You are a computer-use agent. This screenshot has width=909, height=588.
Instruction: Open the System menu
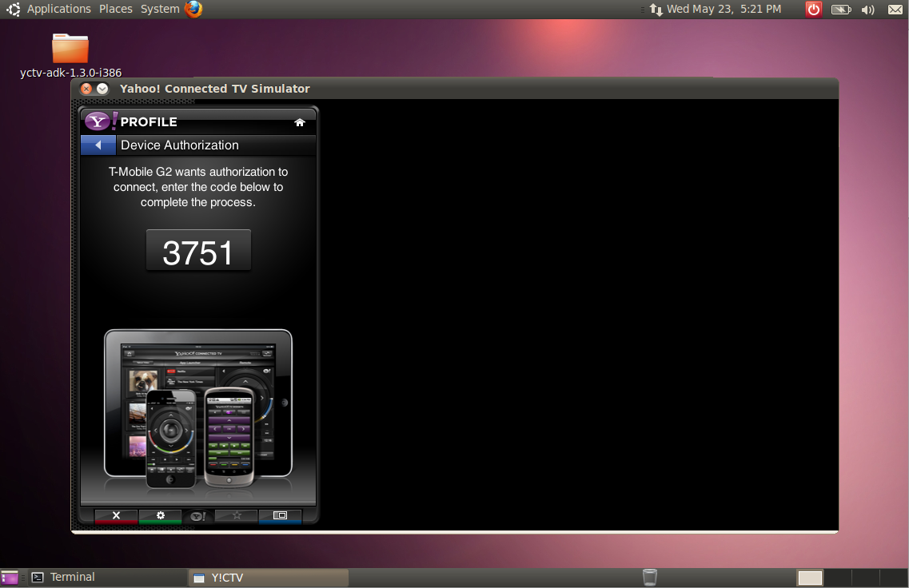[160, 9]
